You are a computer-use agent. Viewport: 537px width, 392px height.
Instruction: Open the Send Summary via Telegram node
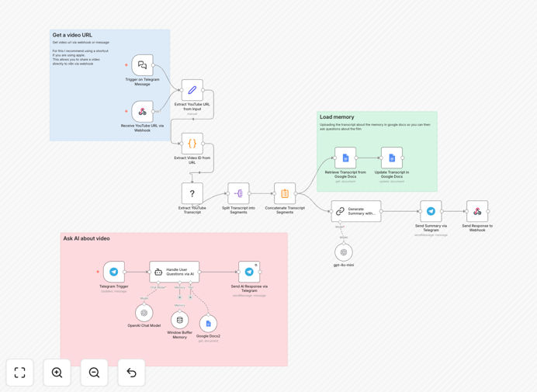pyautogui.click(x=431, y=211)
